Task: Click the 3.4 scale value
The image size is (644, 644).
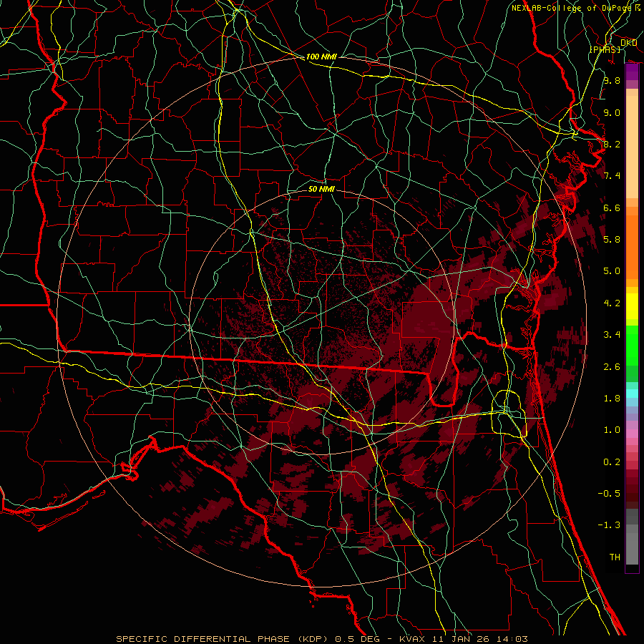Action: pyautogui.click(x=612, y=335)
